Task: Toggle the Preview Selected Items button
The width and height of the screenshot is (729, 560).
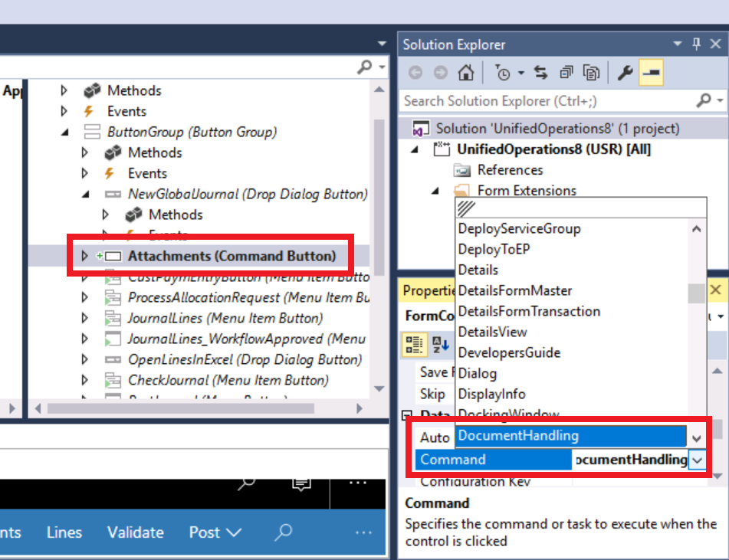Action: click(x=591, y=71)
